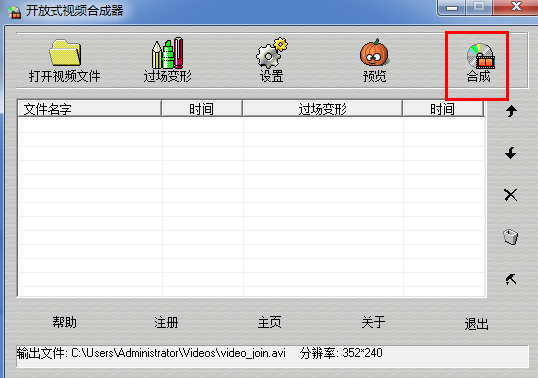Click the first 时间 column header
Viewport: 538px width, 378px height.
tap(202, 109)
